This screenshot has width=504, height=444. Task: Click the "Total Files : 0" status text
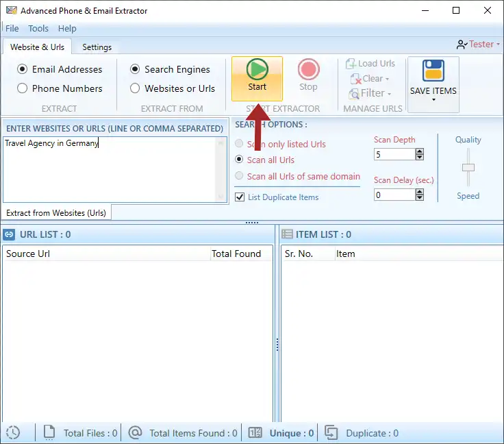pos(90,433)
